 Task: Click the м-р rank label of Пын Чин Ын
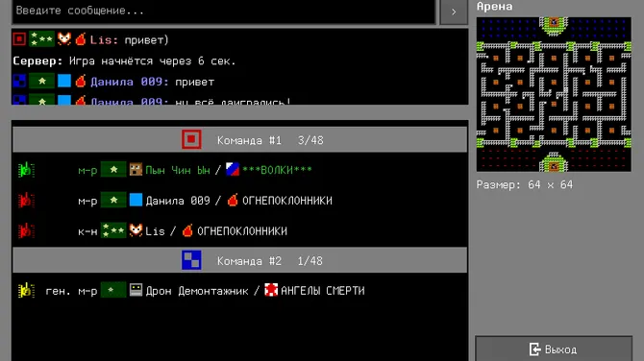(x=87, y=170)
